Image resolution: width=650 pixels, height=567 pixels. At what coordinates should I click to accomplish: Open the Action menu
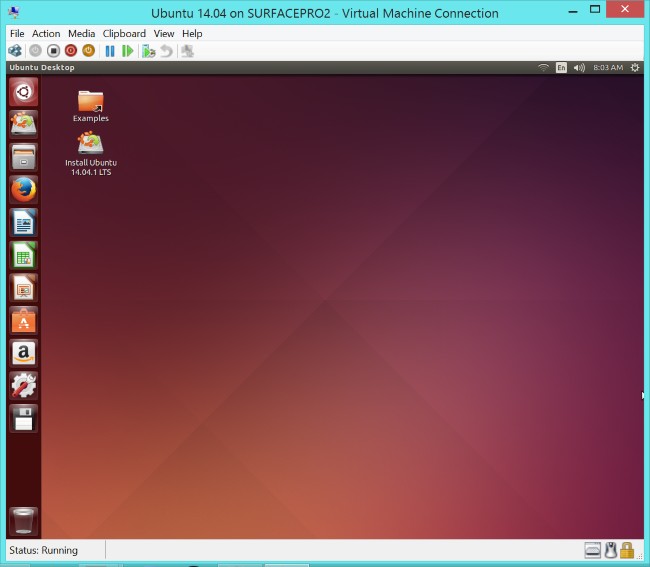pos(46,34)
